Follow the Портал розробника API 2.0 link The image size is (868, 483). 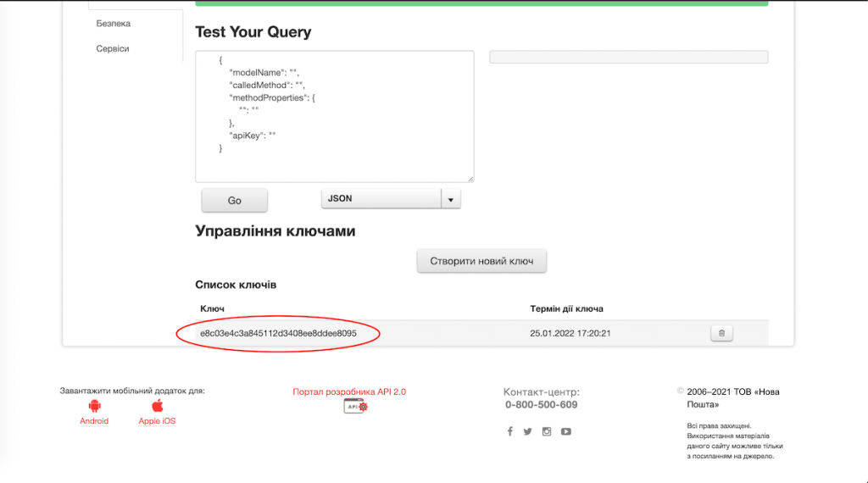point(349,391)
